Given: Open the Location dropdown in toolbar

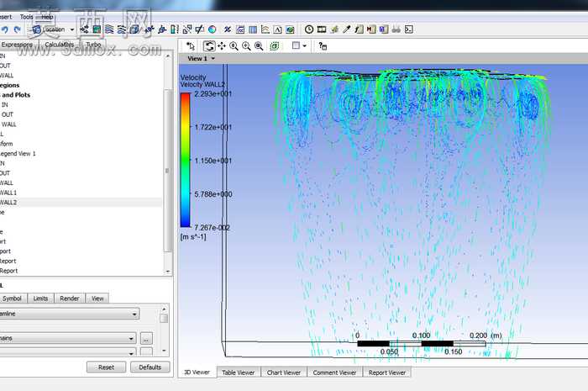Looking at the screenshot, I should pos(54,29).
